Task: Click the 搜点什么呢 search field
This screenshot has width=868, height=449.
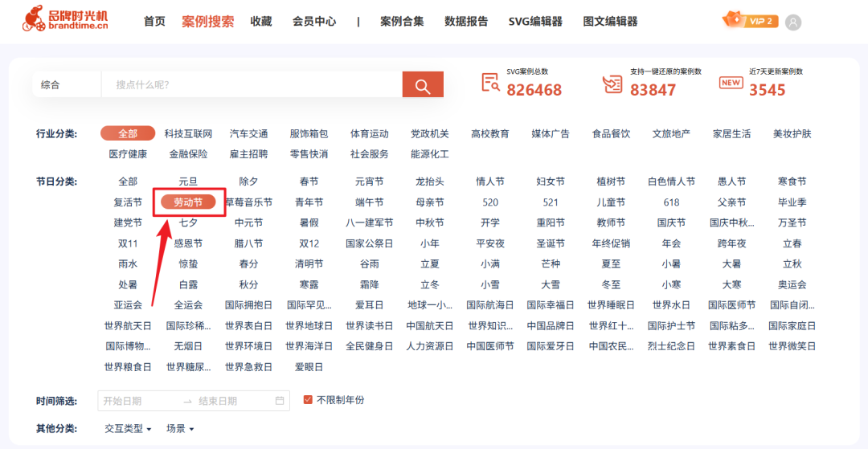Action: tap(252, 84)
